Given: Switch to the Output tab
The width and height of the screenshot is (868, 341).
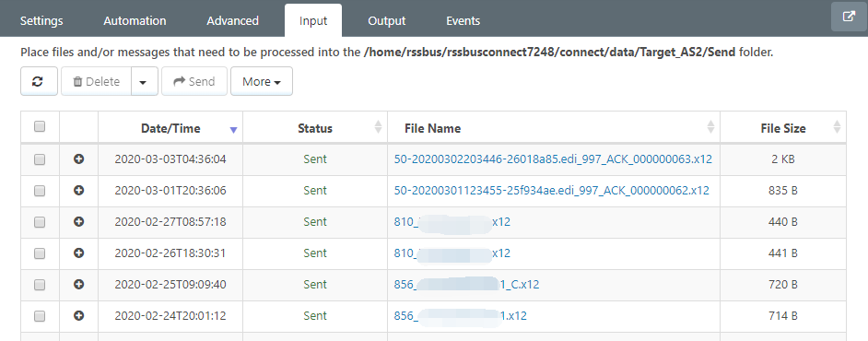Looking at the screenshot, I should 387,21.
